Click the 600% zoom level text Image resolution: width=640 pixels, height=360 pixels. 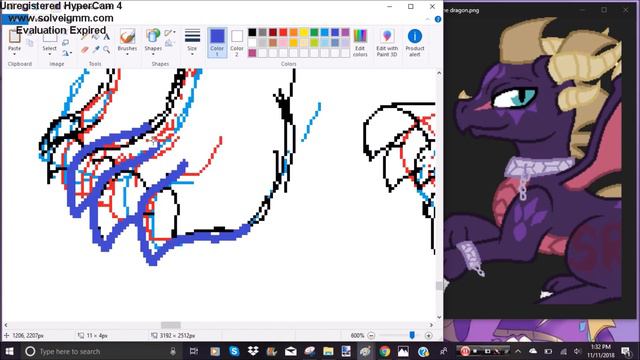pos(358,336)
